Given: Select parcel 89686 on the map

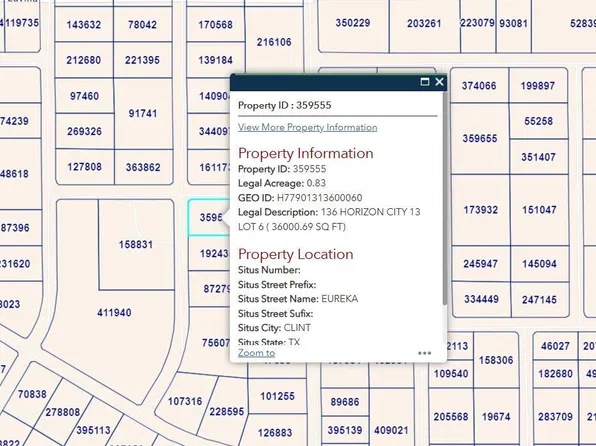Looking at the screenshot, I should coord(345,402).
